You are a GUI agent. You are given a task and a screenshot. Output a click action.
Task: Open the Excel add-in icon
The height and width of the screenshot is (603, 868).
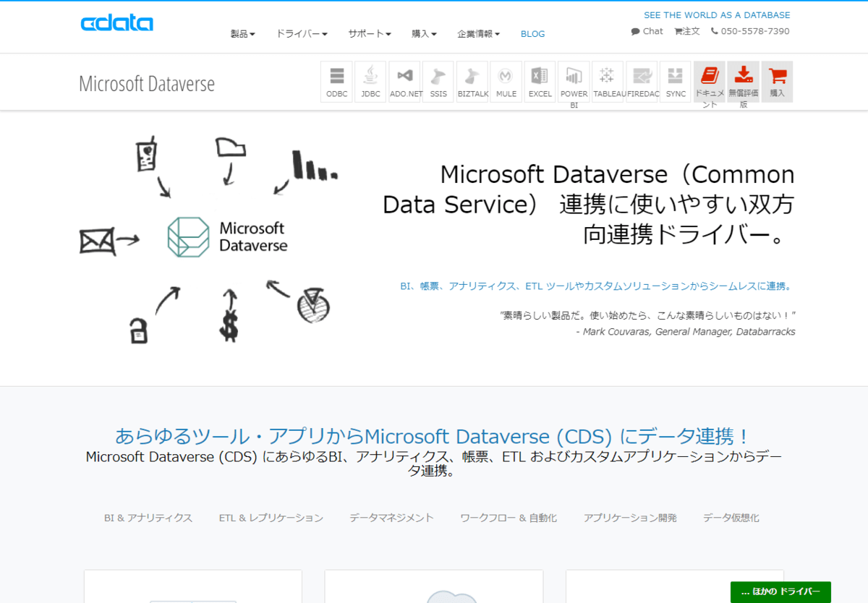[x=540, y=82]
